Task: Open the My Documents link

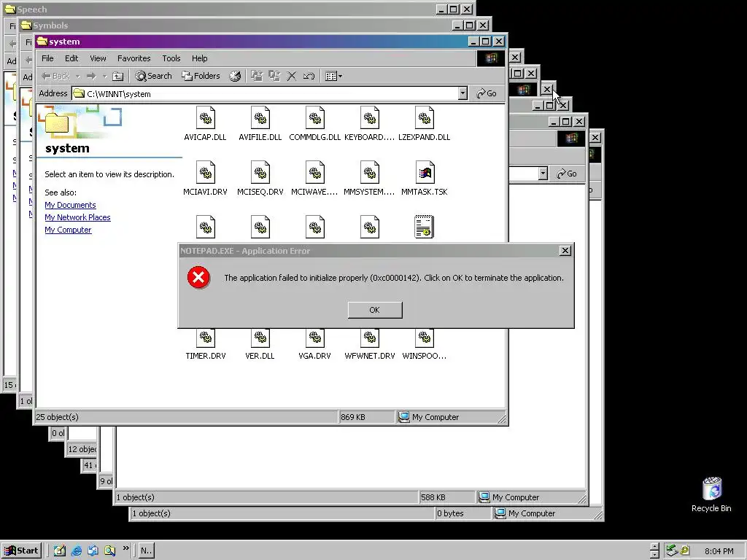Action: (70, 205)
